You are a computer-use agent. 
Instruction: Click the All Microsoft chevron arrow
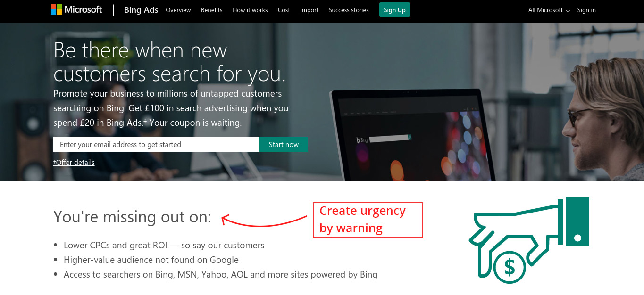tap(568, 11)
